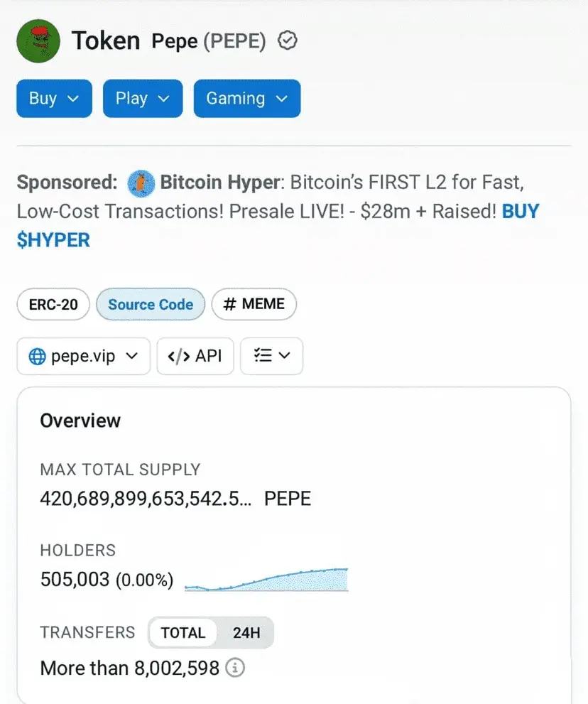
Task: Click the code brackets API icon
Action: pyautogui.click(x=178, y=356)
